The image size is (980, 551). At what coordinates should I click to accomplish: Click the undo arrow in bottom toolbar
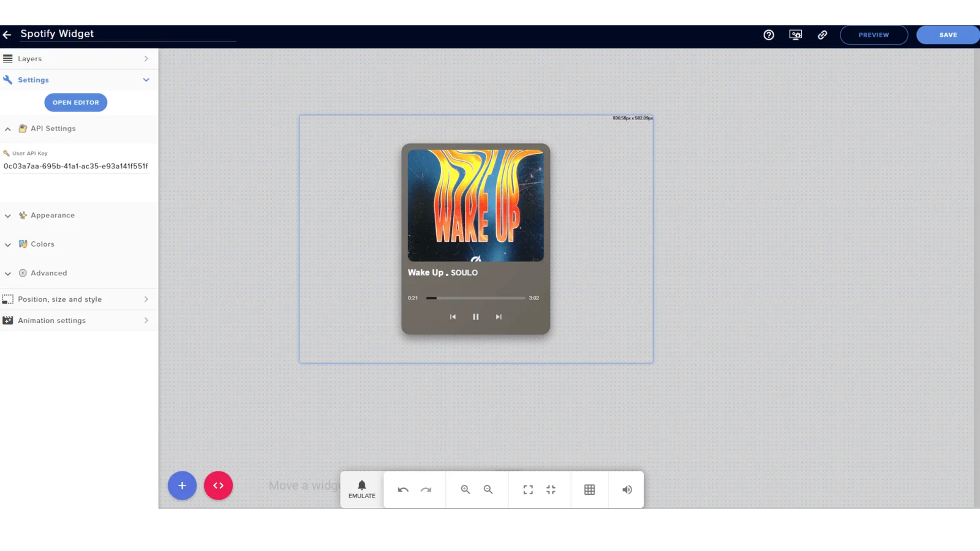(403, 490)
